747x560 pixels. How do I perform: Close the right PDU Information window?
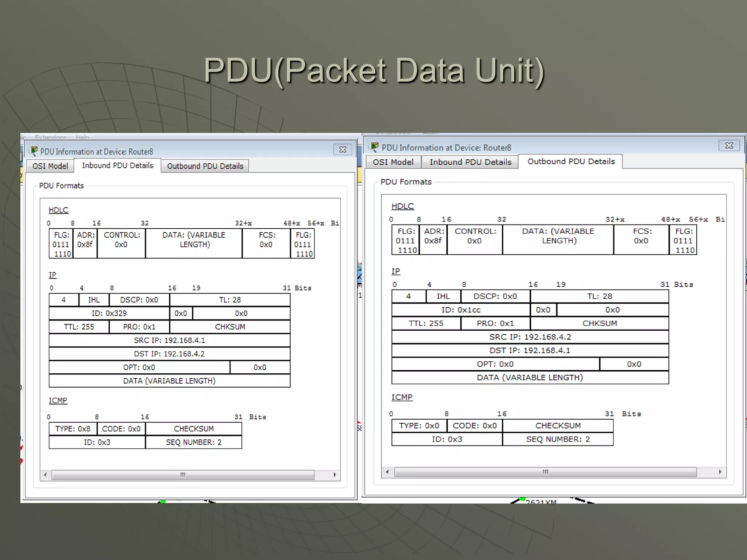tap(729, 145)
